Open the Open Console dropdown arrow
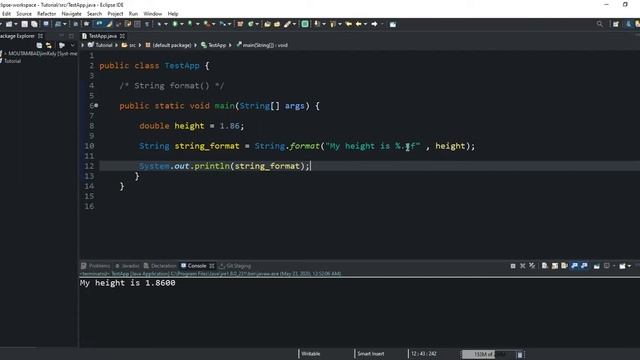This screenshot has width=640, height=360. coord(629,266)
